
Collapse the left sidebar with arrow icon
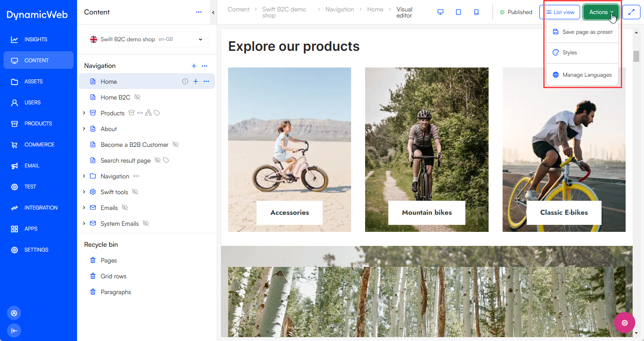pos(14,330)
